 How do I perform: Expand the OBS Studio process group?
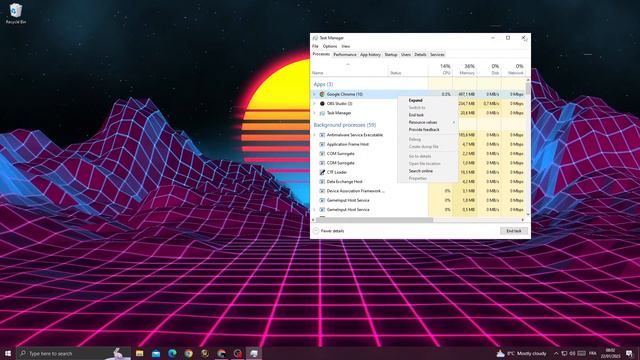coord(314,104)
